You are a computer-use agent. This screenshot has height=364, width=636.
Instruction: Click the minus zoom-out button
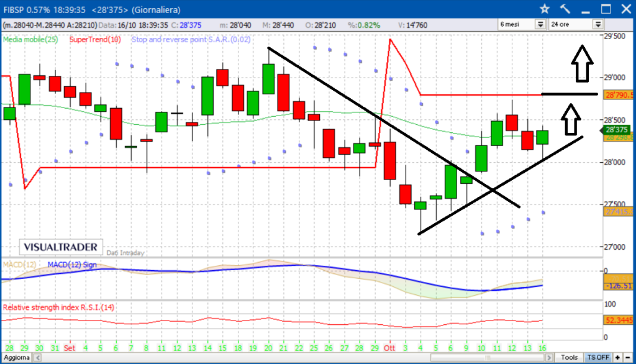coord(628,358)
